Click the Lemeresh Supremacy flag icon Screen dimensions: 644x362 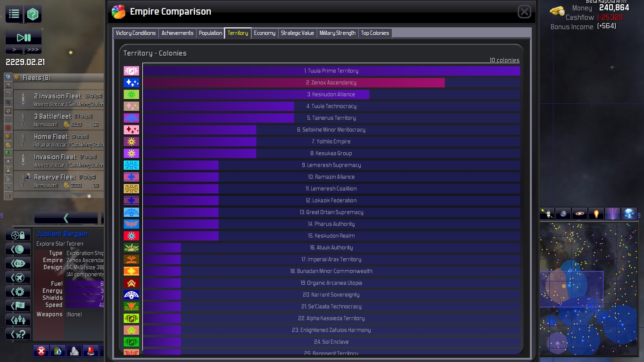pyautogui.click(x=132, y=165)
